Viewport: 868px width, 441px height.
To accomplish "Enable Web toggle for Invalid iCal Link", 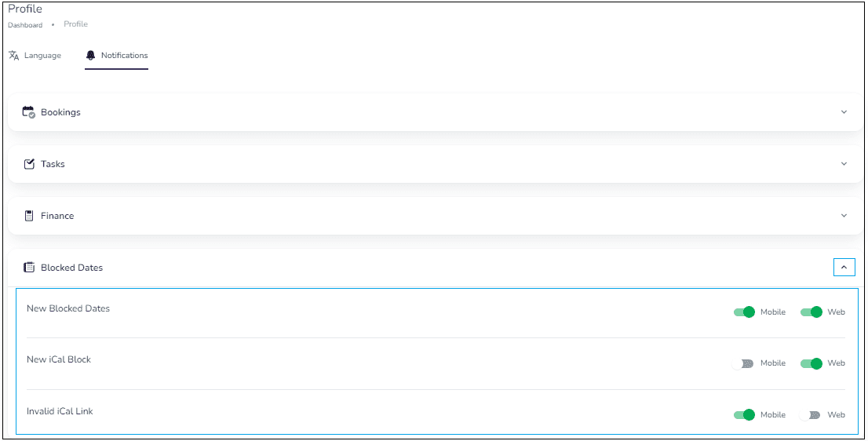I will [810, 415].
